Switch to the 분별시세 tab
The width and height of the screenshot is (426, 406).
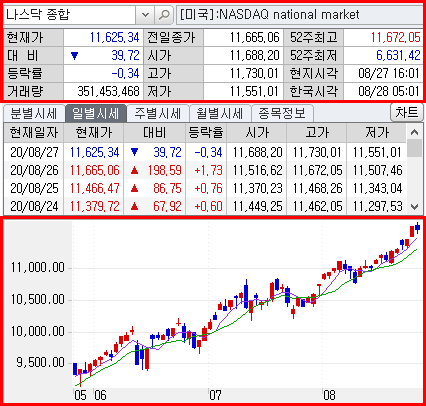pyautogui.click(x=33, y=114)
